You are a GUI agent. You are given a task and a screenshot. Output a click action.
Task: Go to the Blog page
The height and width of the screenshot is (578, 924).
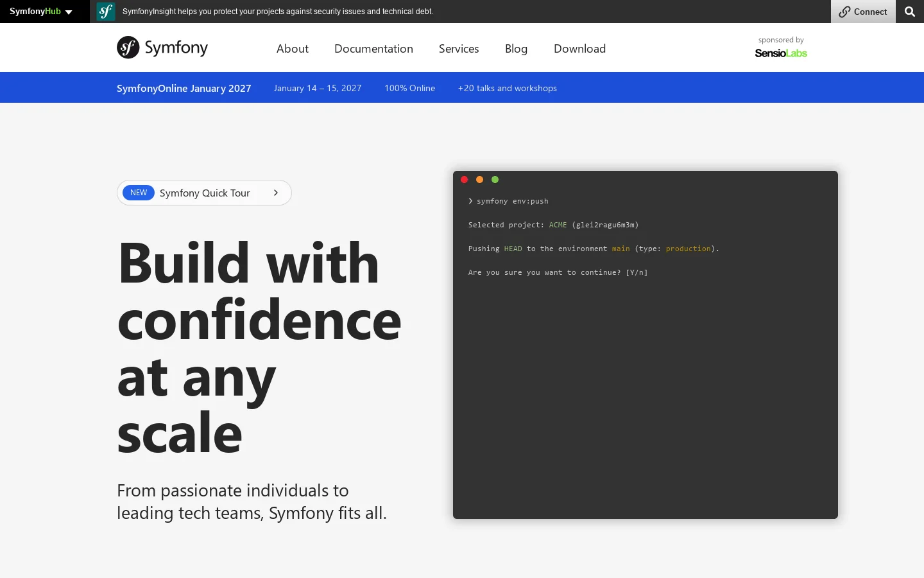coord(517,49)
